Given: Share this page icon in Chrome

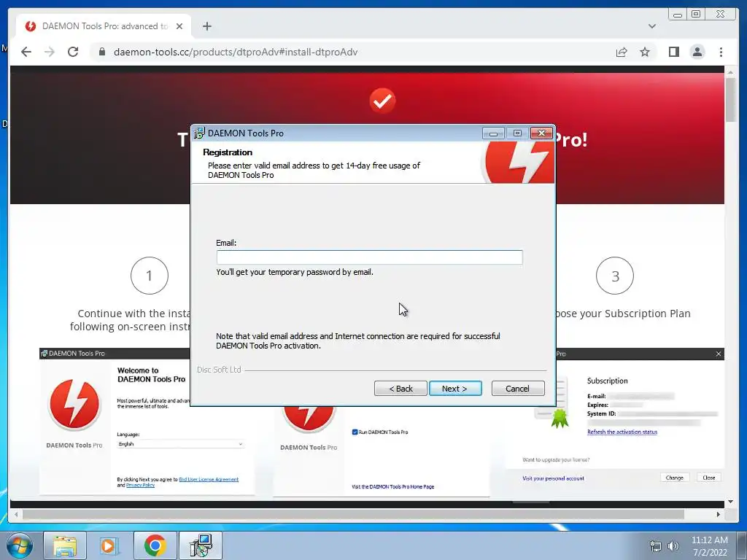Looking at the screenshot, I should tap(622, 52).
